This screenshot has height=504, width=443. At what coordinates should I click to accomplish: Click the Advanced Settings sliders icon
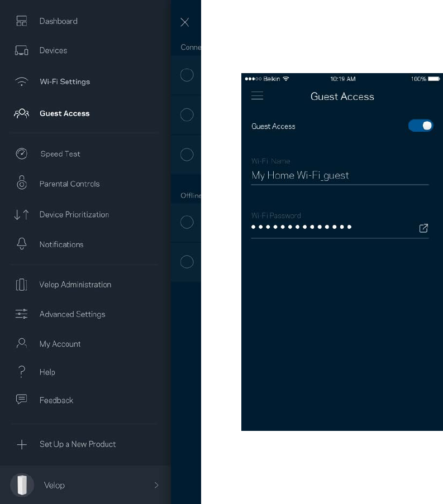(x=22, y=314)
